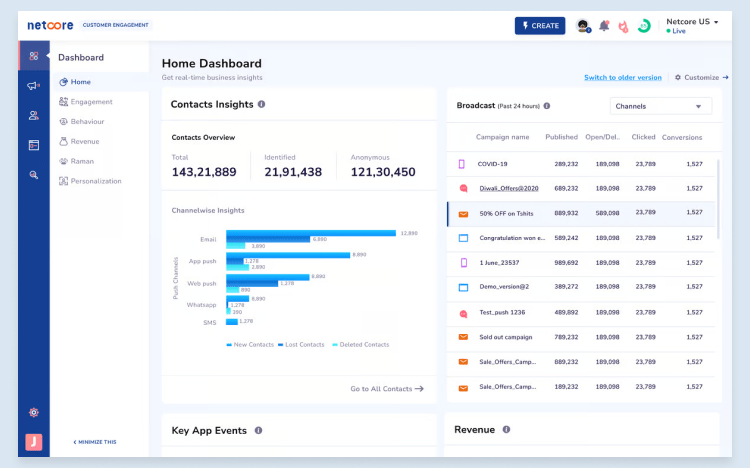Open the analytics search sidebar icon
Screen dimensions: 750x468
pyautogui.click(x=33, y=175)
